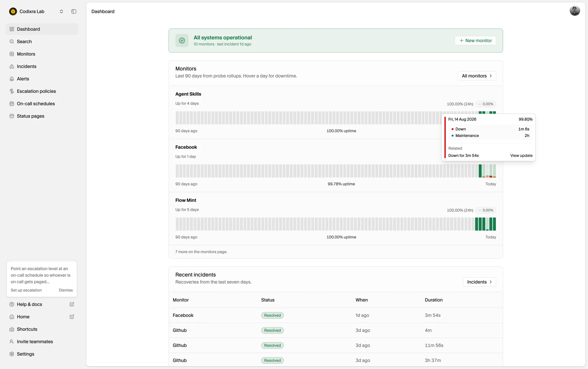Click external link icon next to Help & docs
This screenshot has width=588, height=369.
tap(72, 304)
